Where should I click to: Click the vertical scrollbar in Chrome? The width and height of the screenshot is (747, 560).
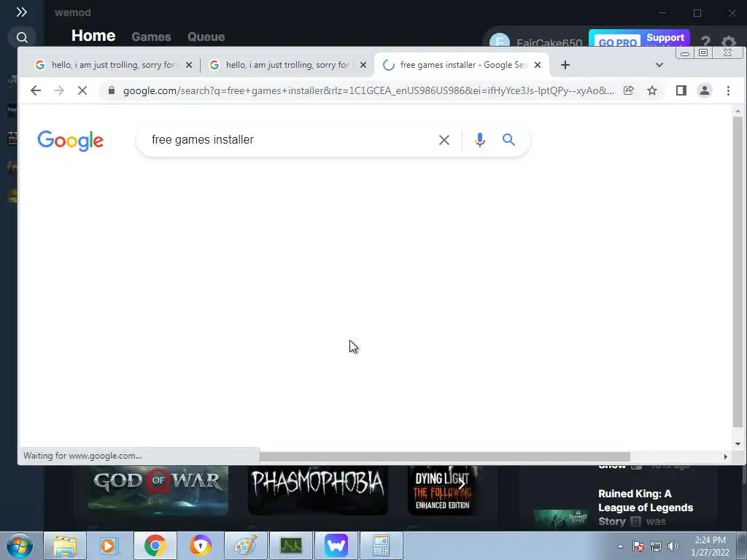738,271
